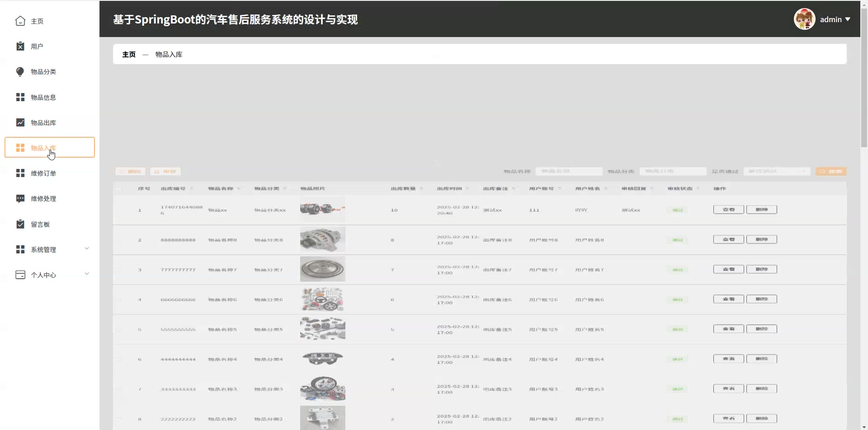Click the vertical page scrollbar thumb
The width and height of the screenshot is (868, 430).
(x=864, y=77)
